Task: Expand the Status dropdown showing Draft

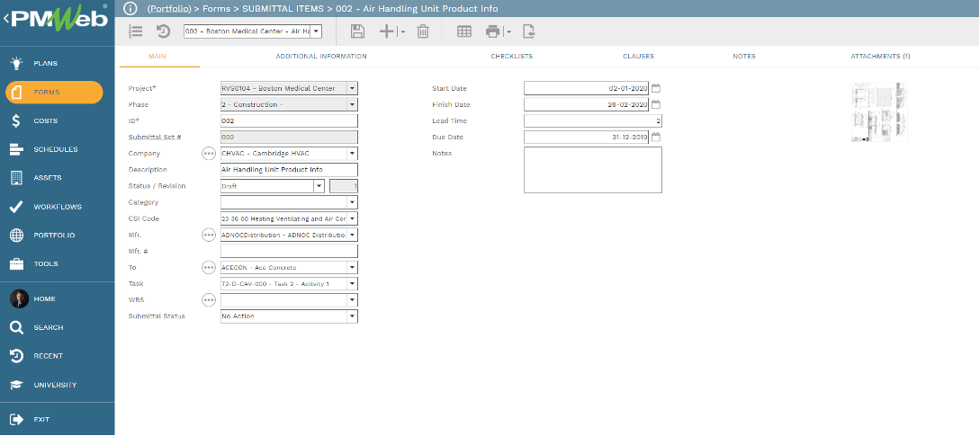Action: coord(319,185)
